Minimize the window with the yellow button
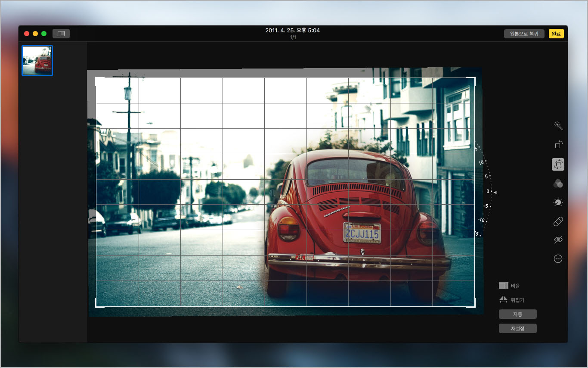 click(35, 34)
